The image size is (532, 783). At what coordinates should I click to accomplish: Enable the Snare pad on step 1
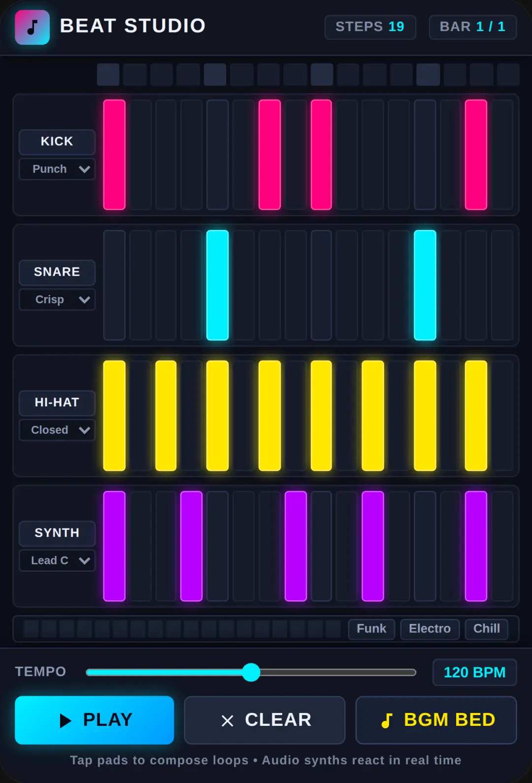tap(114, 285)
